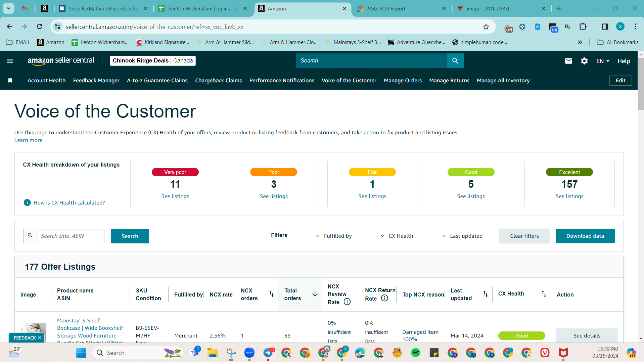Open Chrome extensions puzzle icon
The image size is (644, 362).
point(583,27)
